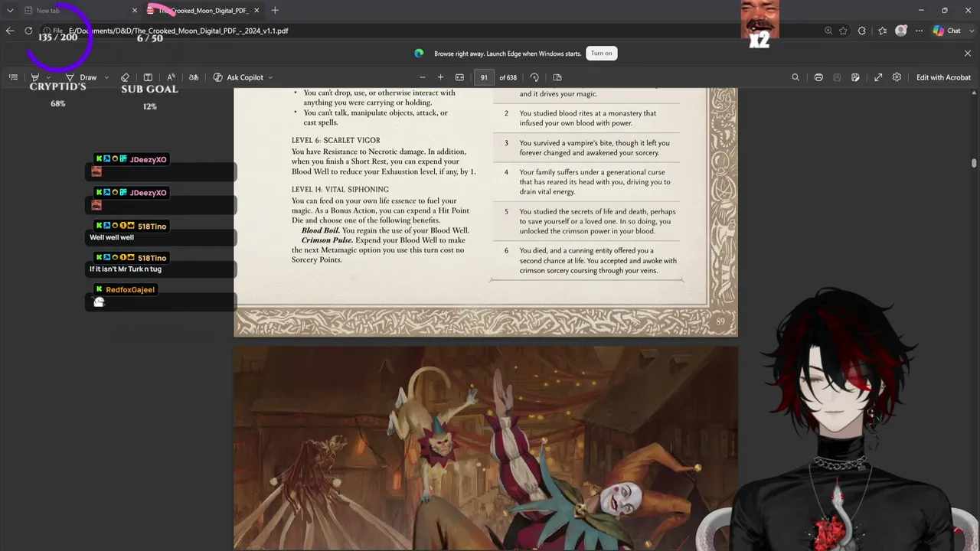Save the PDF
Image resolution: width=980 pixels, height=551 pixels.
coord(837,77)
